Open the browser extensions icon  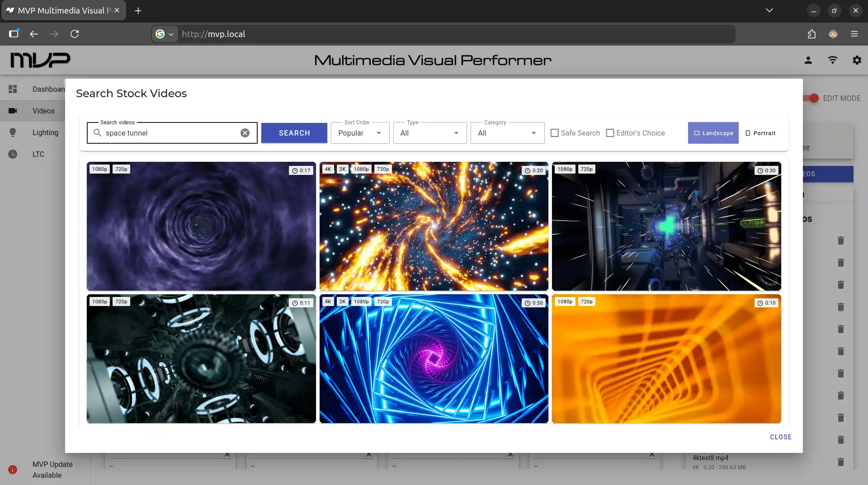pos(811,34)
